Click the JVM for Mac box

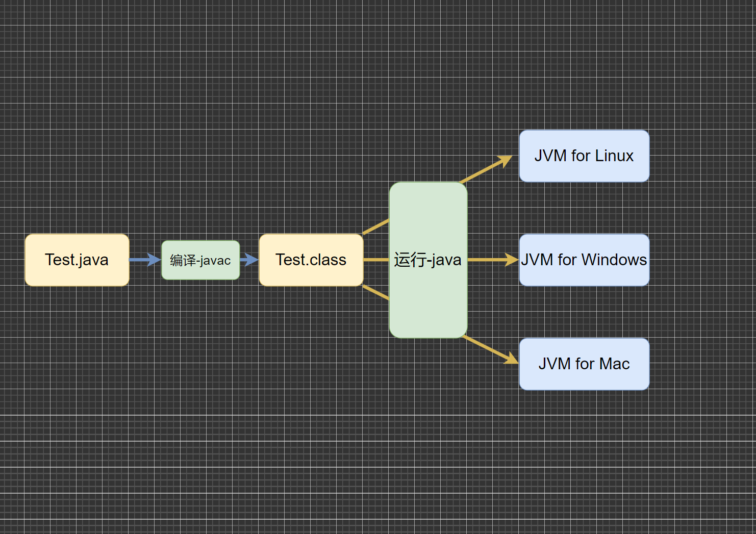coord(584,364)
